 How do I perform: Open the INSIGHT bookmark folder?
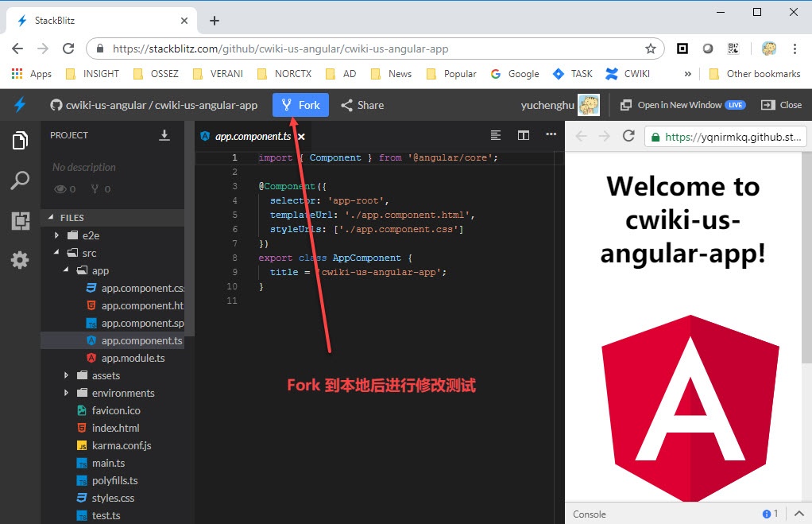(x=93, y=74)
